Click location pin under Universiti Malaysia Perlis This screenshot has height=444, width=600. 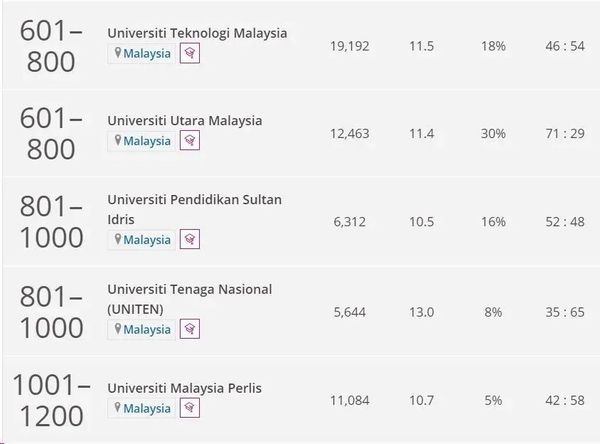point(117,408)
